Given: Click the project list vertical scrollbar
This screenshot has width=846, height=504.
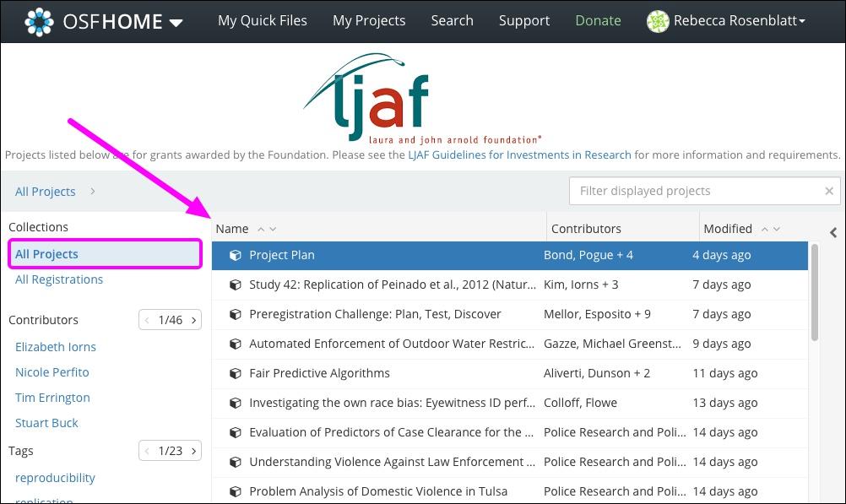Looking at the screenshot, I should click(815, 292).
